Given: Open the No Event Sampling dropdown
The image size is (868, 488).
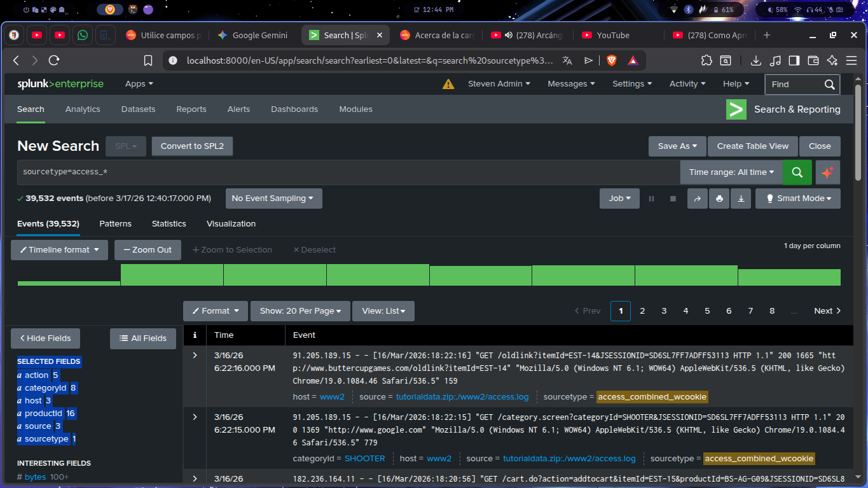Looking at the screenshot, I should [x=273, y=199].
